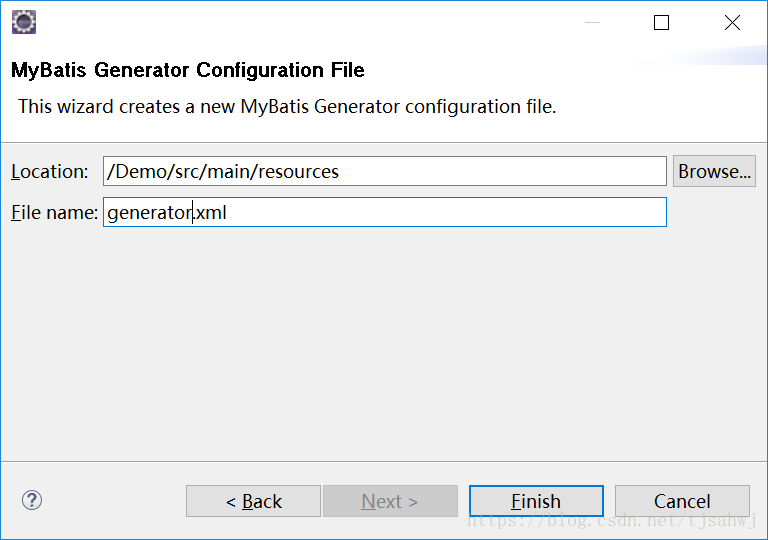Place cursor in the word generator in File name
Image resolution: width=768 pixels, height=540 pixels.
[149, 213]
